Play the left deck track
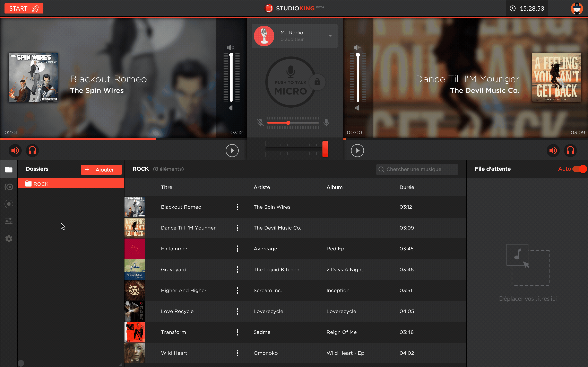 [x=232, y=151]
